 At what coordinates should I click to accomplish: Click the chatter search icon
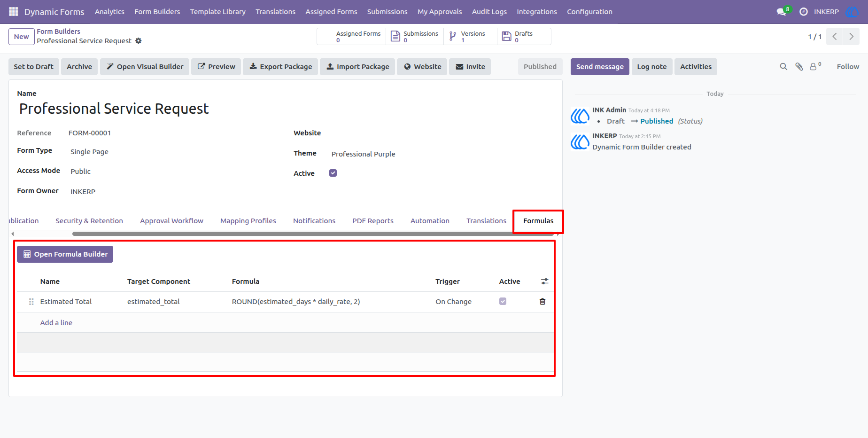(783, 67)
